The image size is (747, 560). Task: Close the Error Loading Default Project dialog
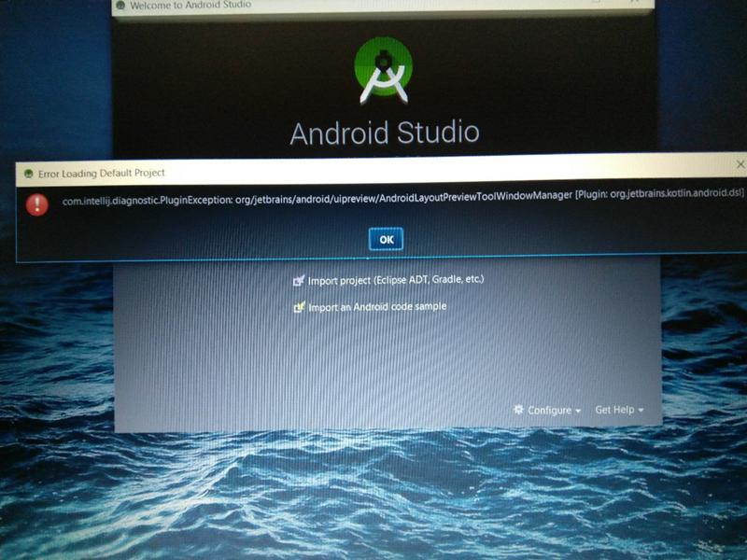[740, 164]
